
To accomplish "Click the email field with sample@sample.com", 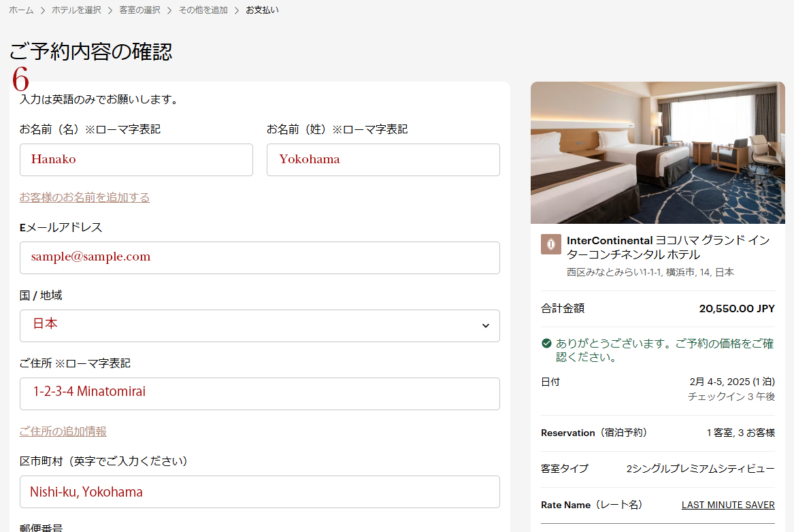I will (260, 258).
